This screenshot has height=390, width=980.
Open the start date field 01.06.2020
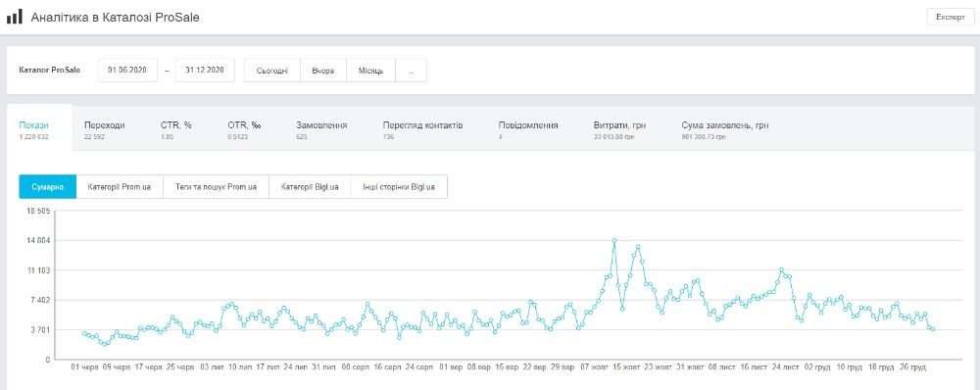(127, 71)
